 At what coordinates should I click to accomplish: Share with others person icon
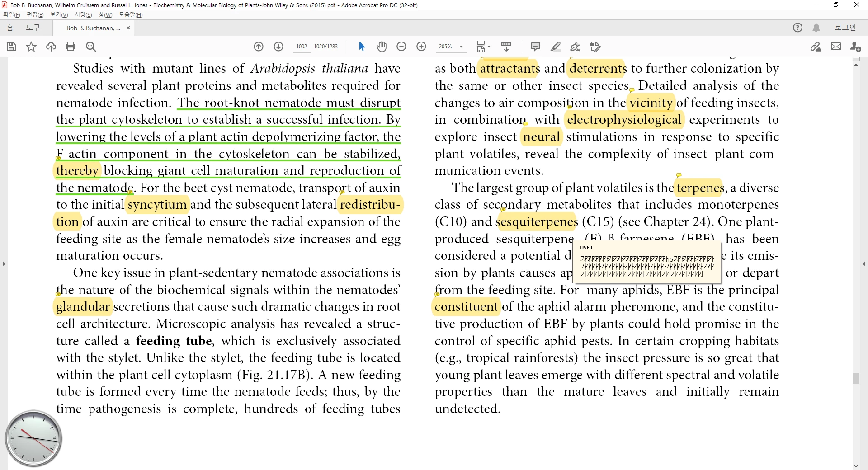855,47
